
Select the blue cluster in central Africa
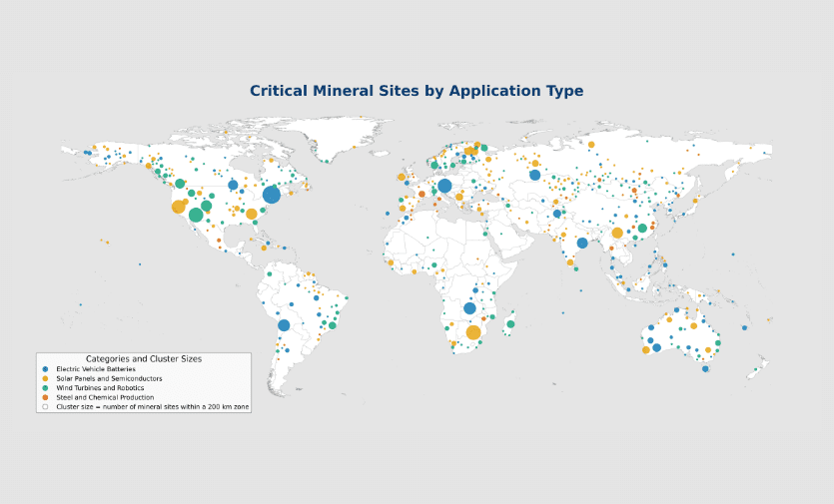[x=469, y=308]
